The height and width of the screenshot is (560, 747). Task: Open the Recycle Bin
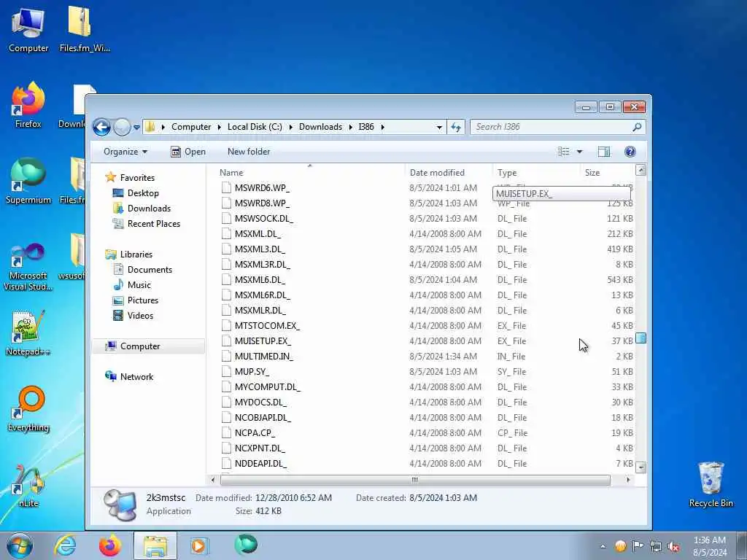point(711,485)
